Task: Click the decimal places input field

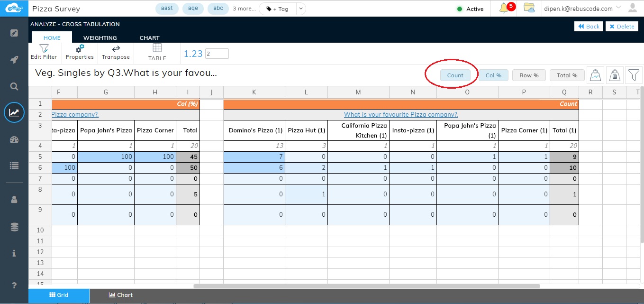Action: click(217, 54)
